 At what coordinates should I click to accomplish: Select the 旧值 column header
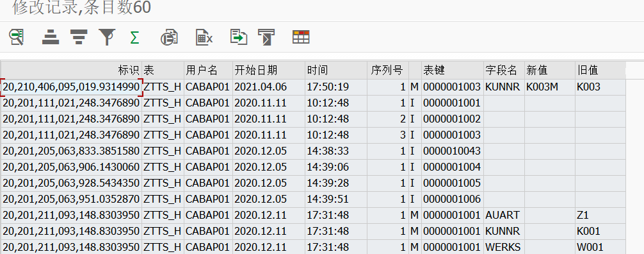click(x=600, y=71)
